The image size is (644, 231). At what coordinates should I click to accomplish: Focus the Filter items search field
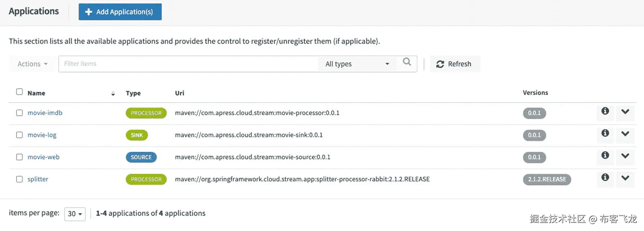point(188,64)
